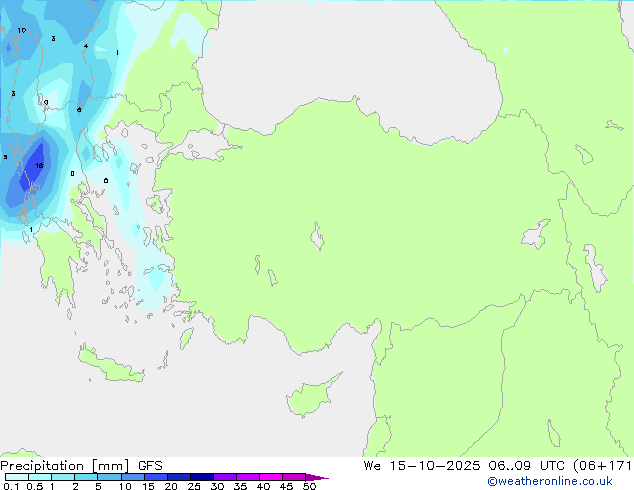This screenshot has height=490, width=634.
Task: Click the 30 to 35 mm purple swatch
Action: pos(225,477)
